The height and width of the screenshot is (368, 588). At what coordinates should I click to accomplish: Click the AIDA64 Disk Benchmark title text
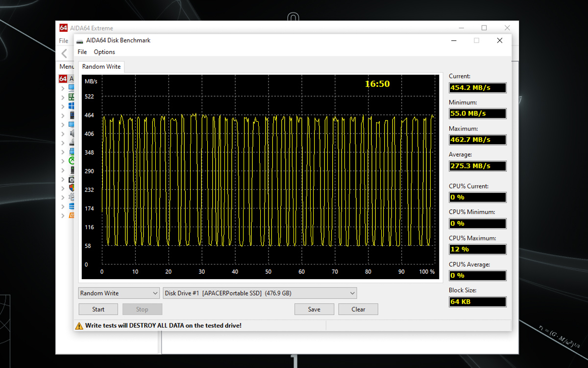118,41
